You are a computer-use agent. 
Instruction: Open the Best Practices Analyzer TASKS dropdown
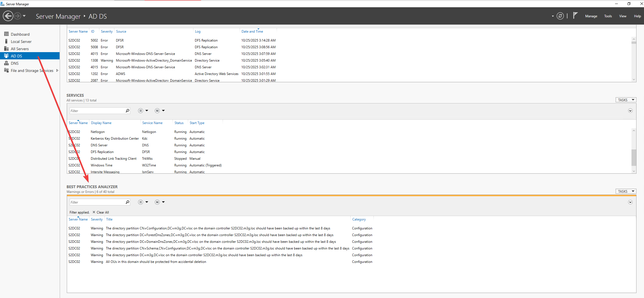click(x=626, y=191)
